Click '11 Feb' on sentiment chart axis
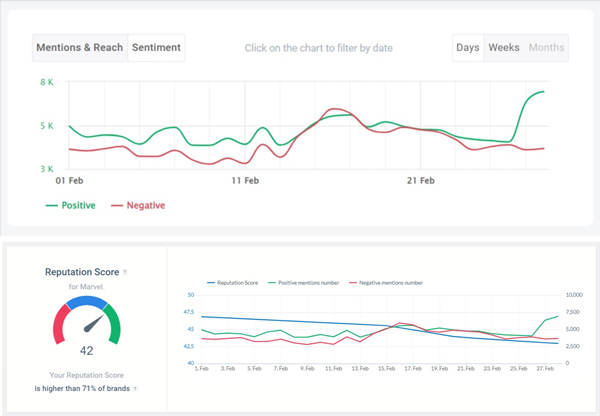600x416 pixels. click(x=245, y=181)
